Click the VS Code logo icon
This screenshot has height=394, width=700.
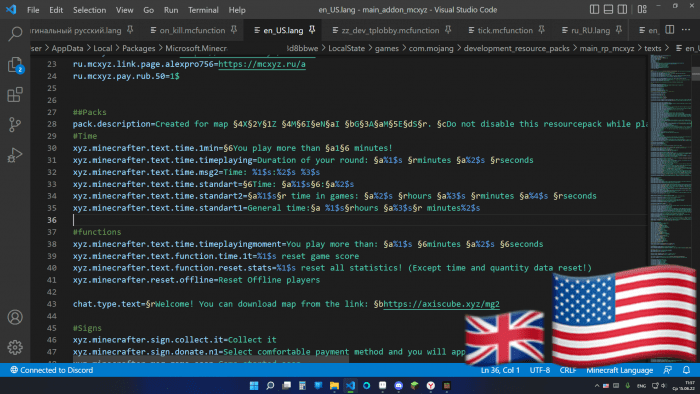pyautogui.click(x=11, y=9)
